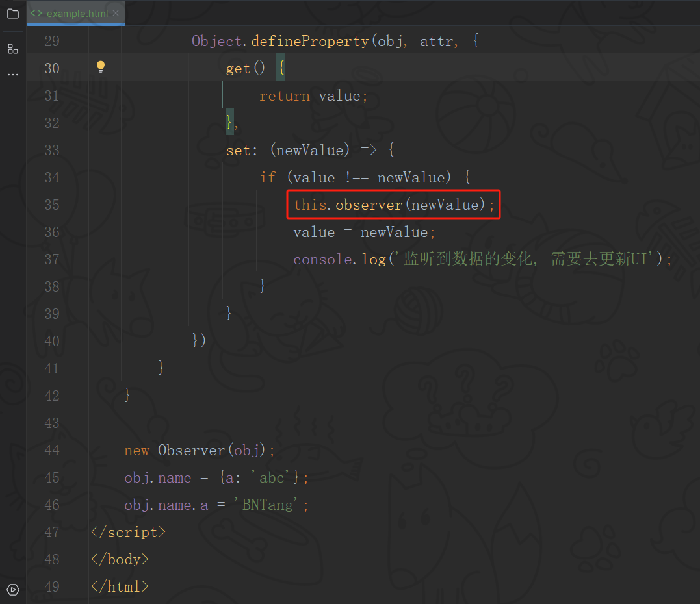This screenshot has height=604, width=700.
Task: Open the Project folder tool window
Action: click(x=13, y=14)
